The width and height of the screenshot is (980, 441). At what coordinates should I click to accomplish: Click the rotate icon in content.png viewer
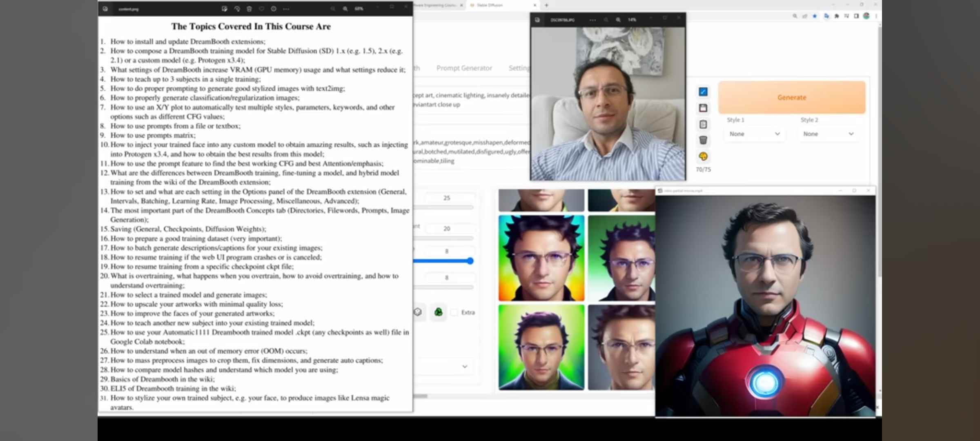pyautogui.click(x=237, y=9)
